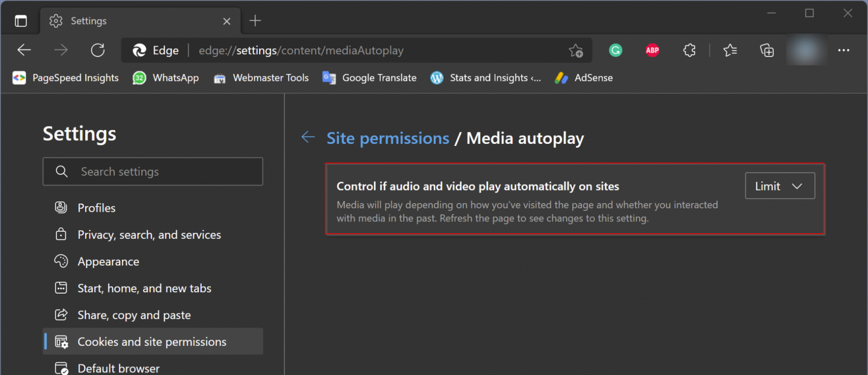The height and width of the screenshot is (375, 868).
Task: Open Webmaster Tools bookmark
Action: [261, 78]
